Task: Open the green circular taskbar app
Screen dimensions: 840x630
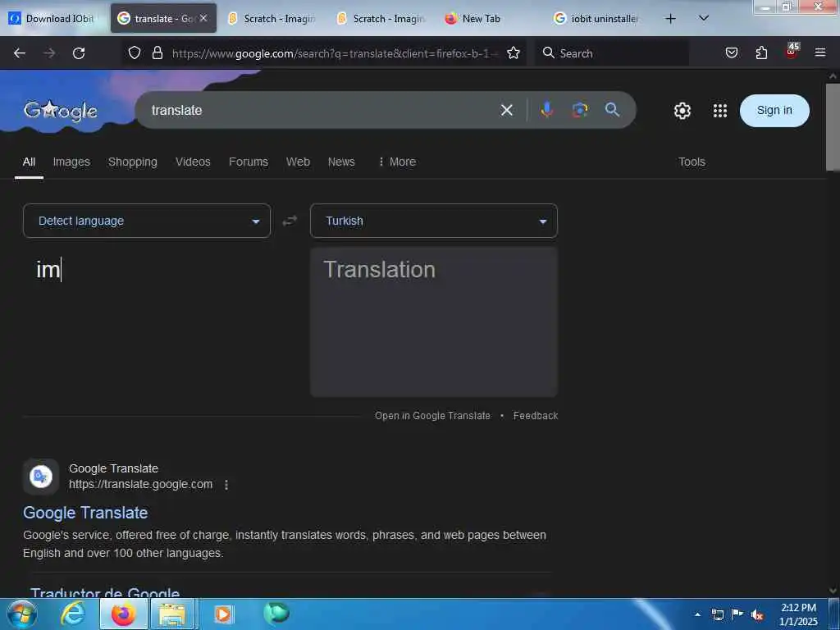Action: coord(276,613)
